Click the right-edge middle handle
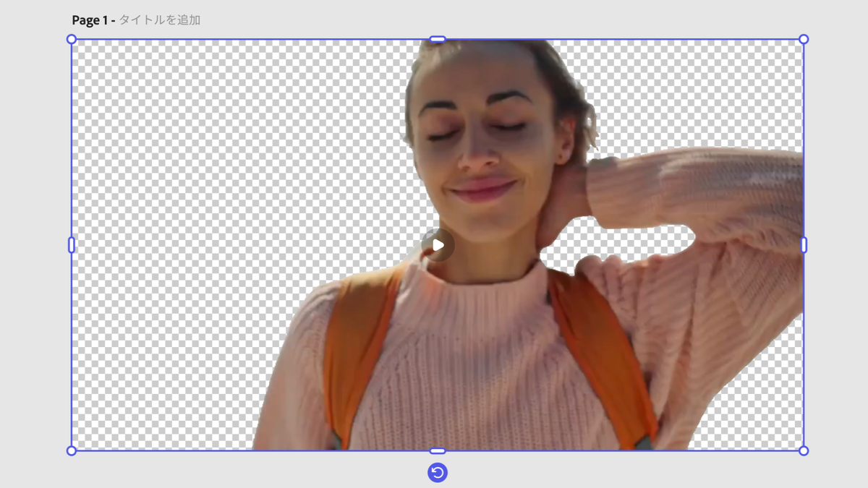Screen dimensions: 868x488 point(804,245)
